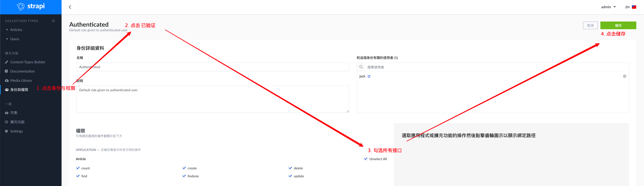The height and width of the screenshot is (186, 644).
Task: Open jack's user external link icon
Action: click(x=369, y=76)
